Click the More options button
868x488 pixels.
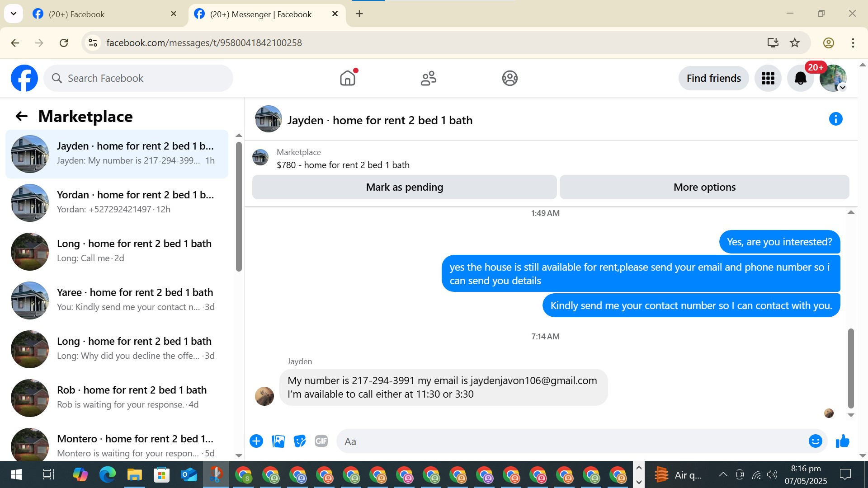tap(704, 187)
